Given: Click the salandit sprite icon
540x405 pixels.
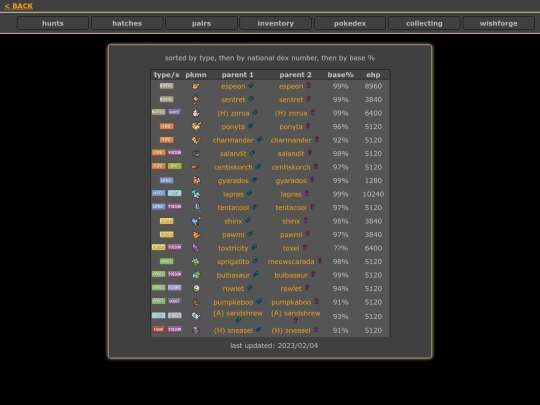Looking at the screenshot, I should pos(196,154).
